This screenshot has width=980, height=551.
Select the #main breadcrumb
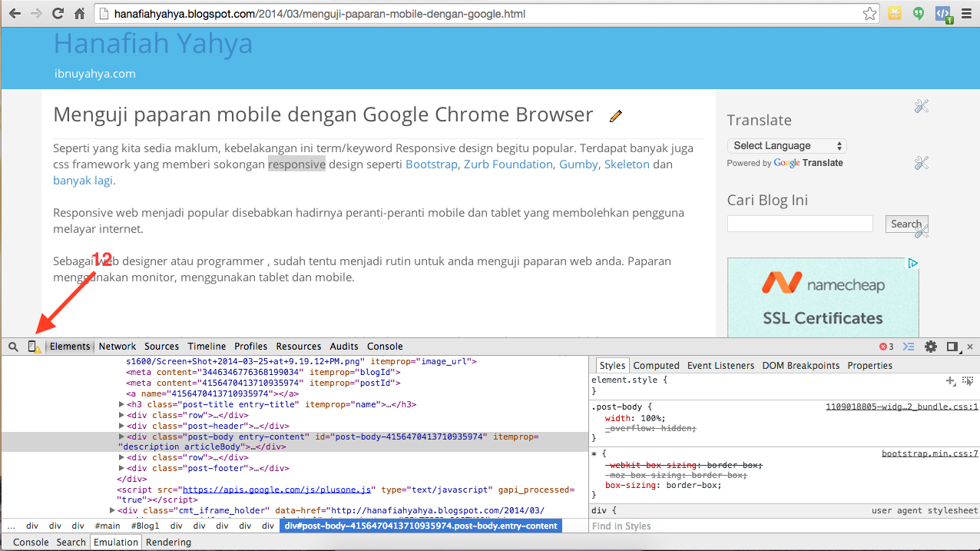point(108,526)
